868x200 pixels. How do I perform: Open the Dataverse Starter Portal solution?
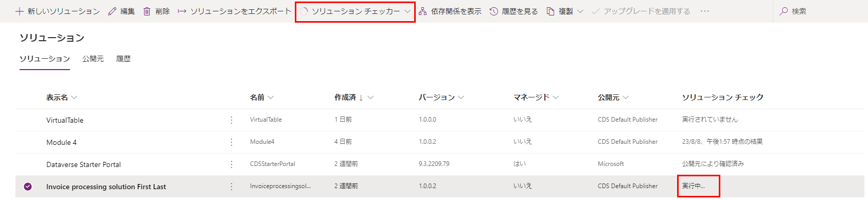(x=83, y=164)
